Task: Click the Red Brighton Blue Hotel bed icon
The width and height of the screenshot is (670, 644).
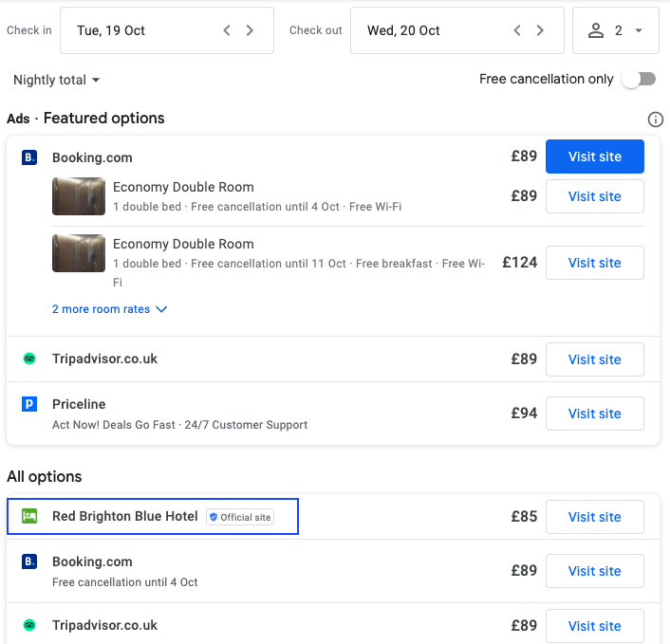Action: click(29, 517)
